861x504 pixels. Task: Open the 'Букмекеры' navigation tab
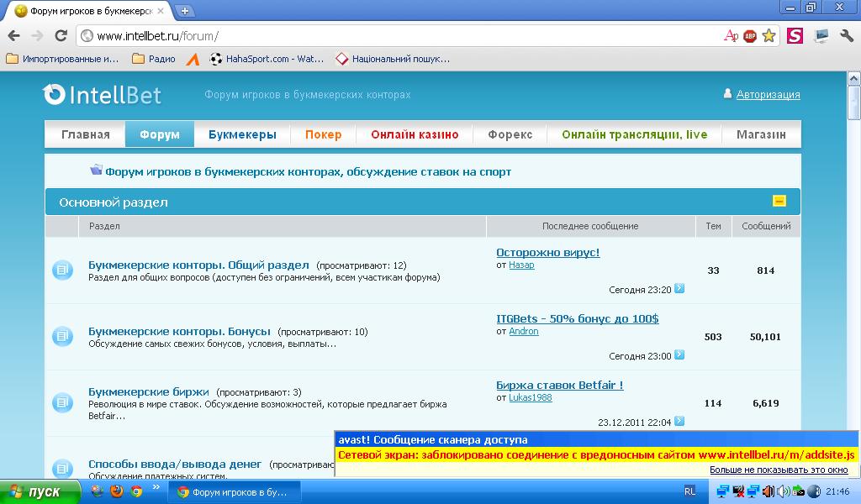[242, 134]
